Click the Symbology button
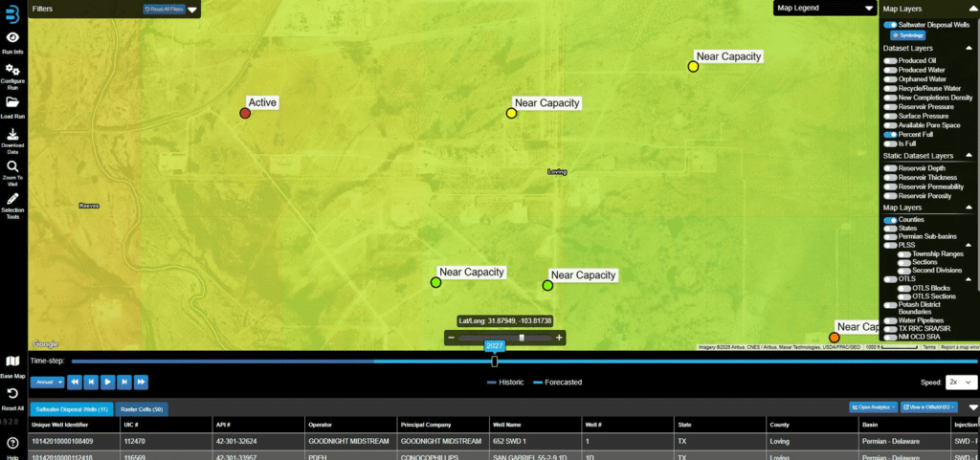The height and width of the screenshot is (460, 980). coord(907,34)
